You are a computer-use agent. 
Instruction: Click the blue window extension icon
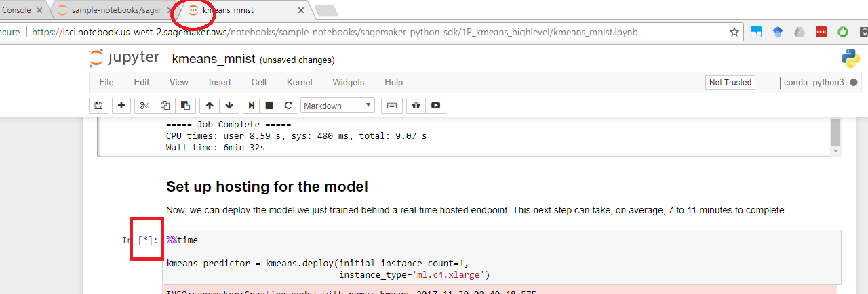[x=755, y=32]
